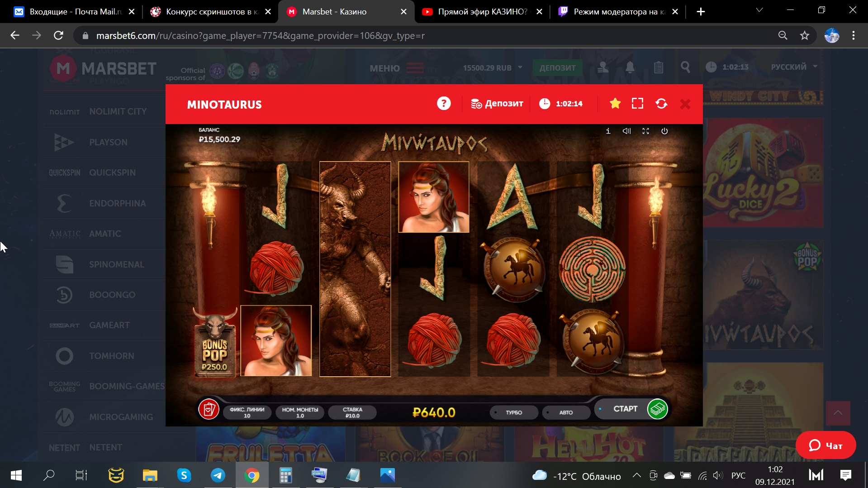Adjust the Ном. монеты coin value
Image resolution: width=868 pixels, height=488 pixels.
click(300, 412)
